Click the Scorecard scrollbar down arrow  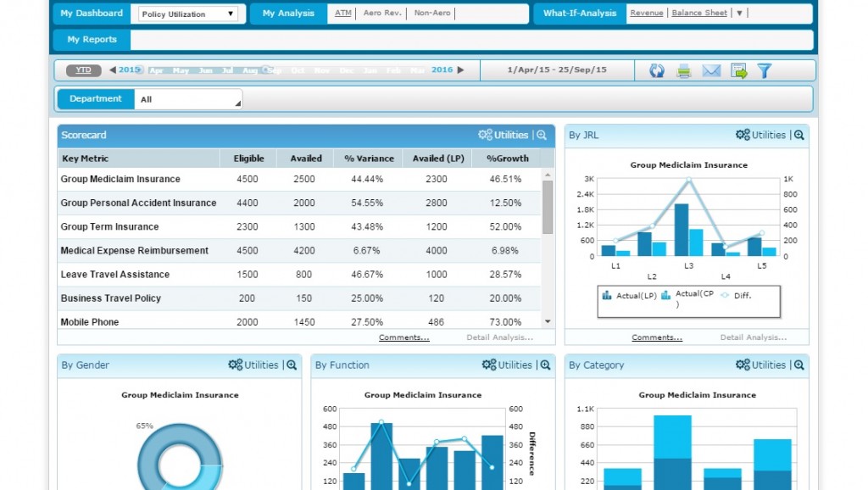[548, 321]
